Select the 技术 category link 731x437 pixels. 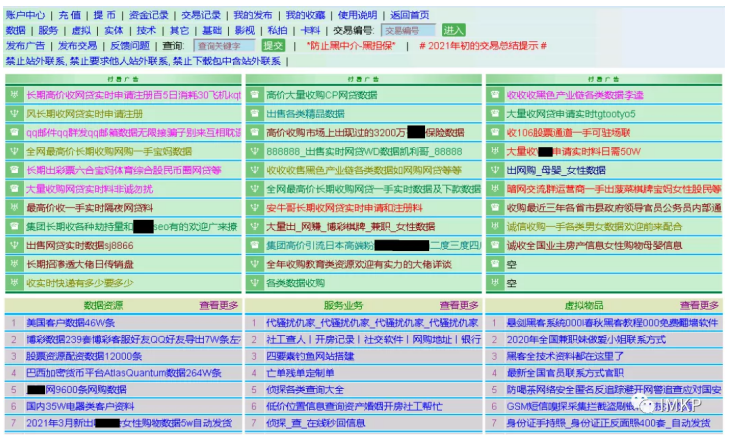coord(146,30)
